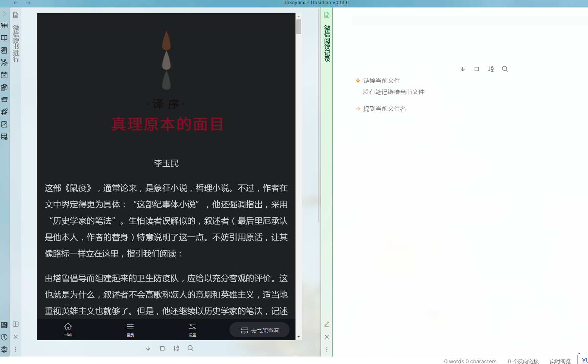Click the author name 李玉民
The height and width of the screenshot is (364, 588).
(166, 163)
